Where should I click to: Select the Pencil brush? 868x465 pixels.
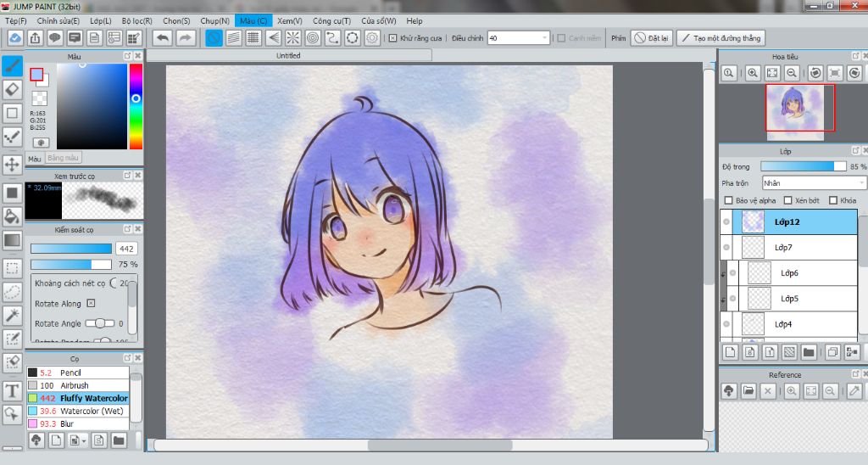coord(77,373)
